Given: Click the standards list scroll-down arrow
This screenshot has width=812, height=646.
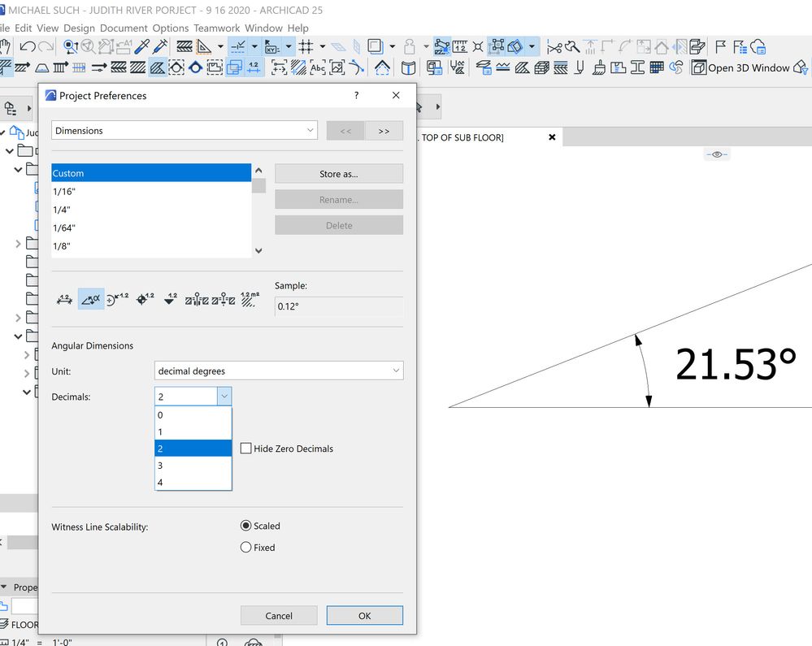Looking at the screenshot, I should coord(258,250).
